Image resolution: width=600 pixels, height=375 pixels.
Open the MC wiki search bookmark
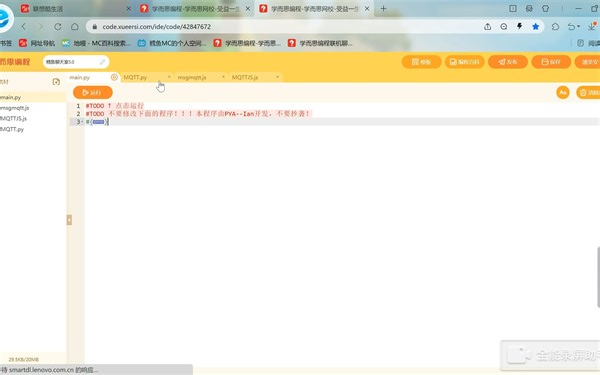coord(96,43)
